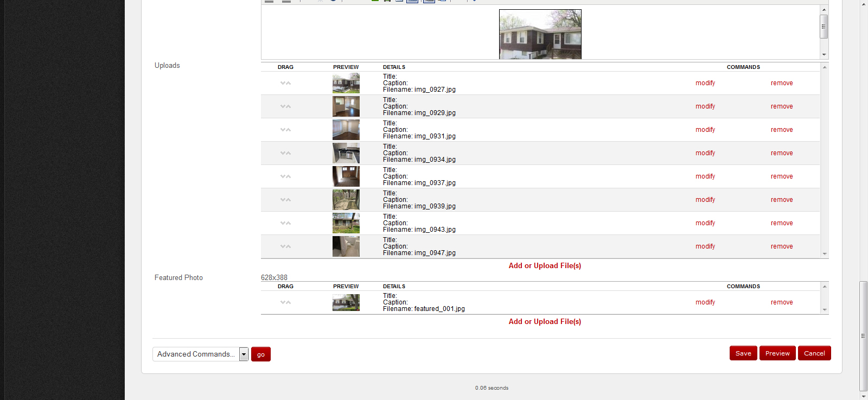
Task: Open preview thumbnail of img_0929.jpg
Action: tap(346, 106)
